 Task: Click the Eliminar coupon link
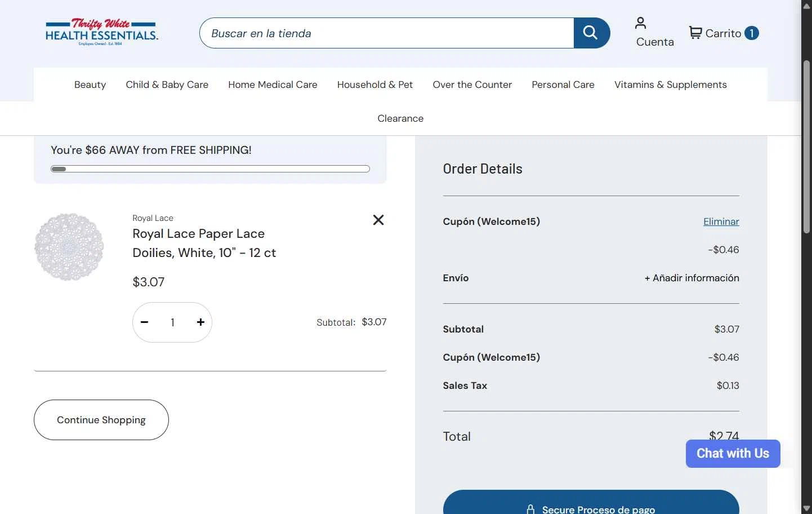(x=721, y=221)
